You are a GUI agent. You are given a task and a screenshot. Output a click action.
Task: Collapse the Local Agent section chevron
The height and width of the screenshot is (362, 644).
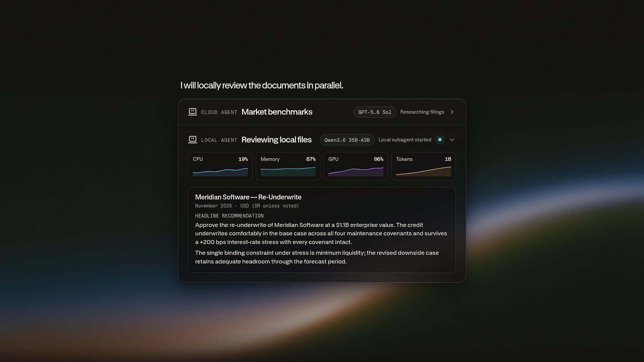tap(452, 140)
